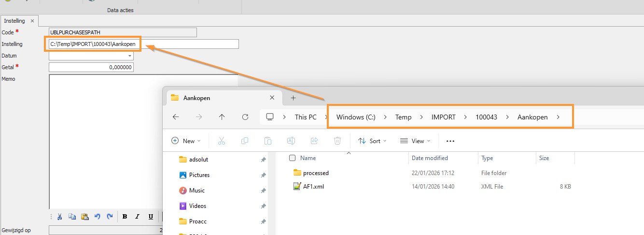Screen dimensions: 644x235
Task: Navigate back using Explorer's back arrow
Action: [176, 117]
